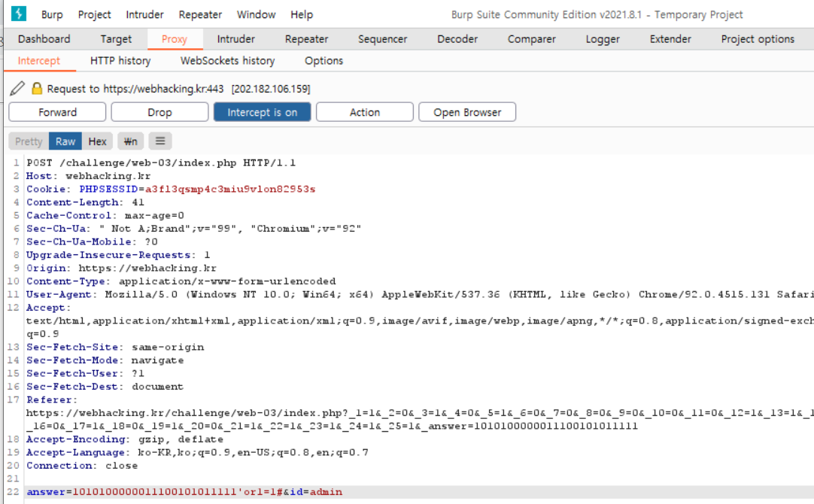Viewport: 814px width, 504px height.
Task: Switch to the Intruder tool tab
Action: (235, 39)
